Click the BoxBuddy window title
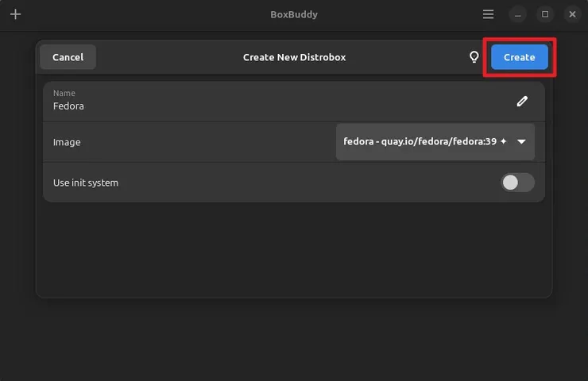This screenshot has width=588, height=381. (293, 14)
